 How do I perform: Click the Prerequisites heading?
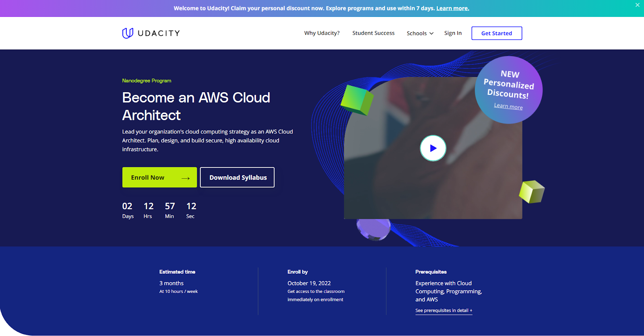431,272
